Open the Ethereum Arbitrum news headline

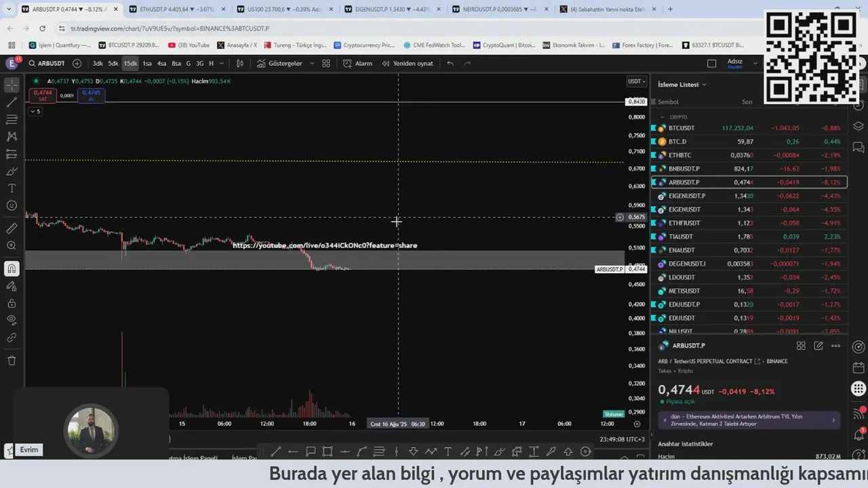(749, 420)
